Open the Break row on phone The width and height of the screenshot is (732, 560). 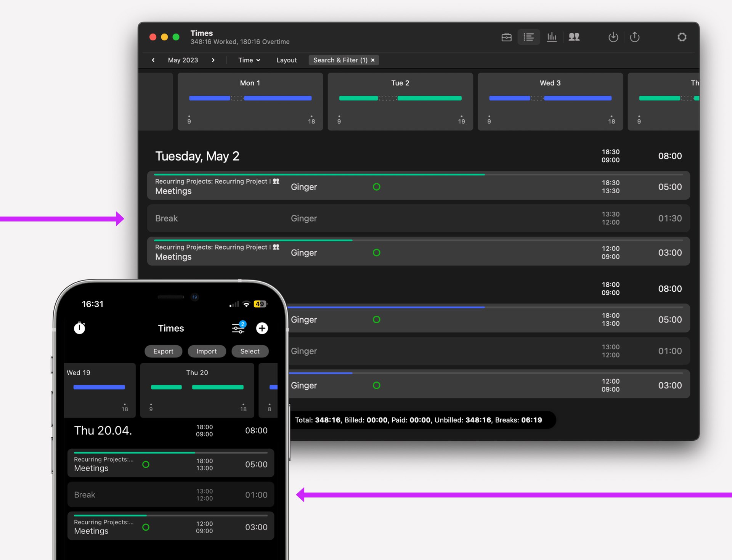click(171, 494)
